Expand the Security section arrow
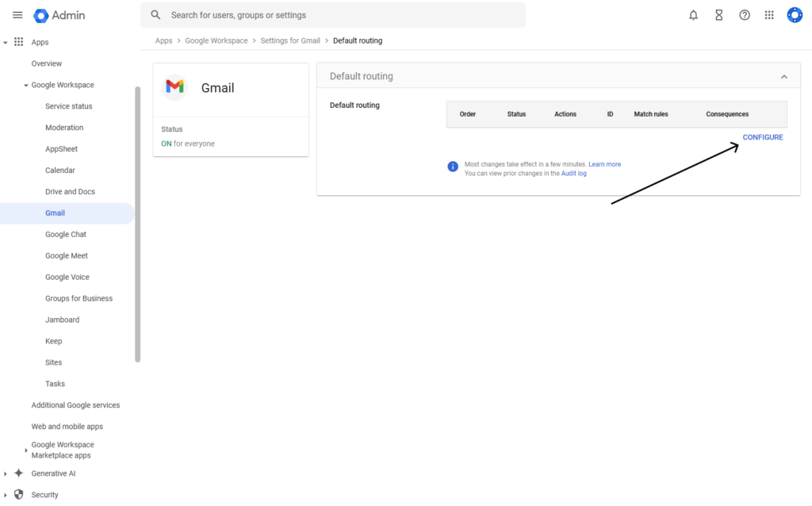Image resolution: width=812 pixels, height=506 pixels. coord(6,495)
